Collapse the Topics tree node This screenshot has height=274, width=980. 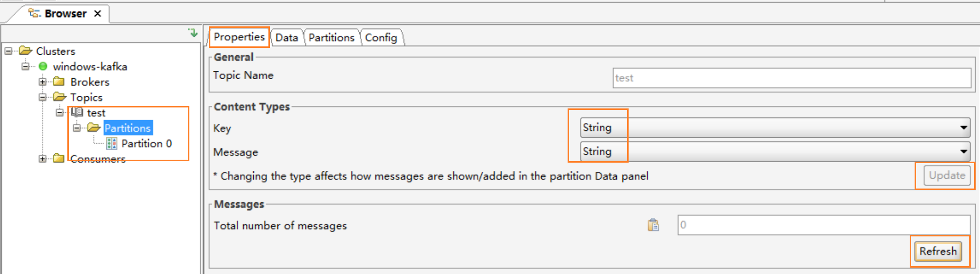(42, 97)
